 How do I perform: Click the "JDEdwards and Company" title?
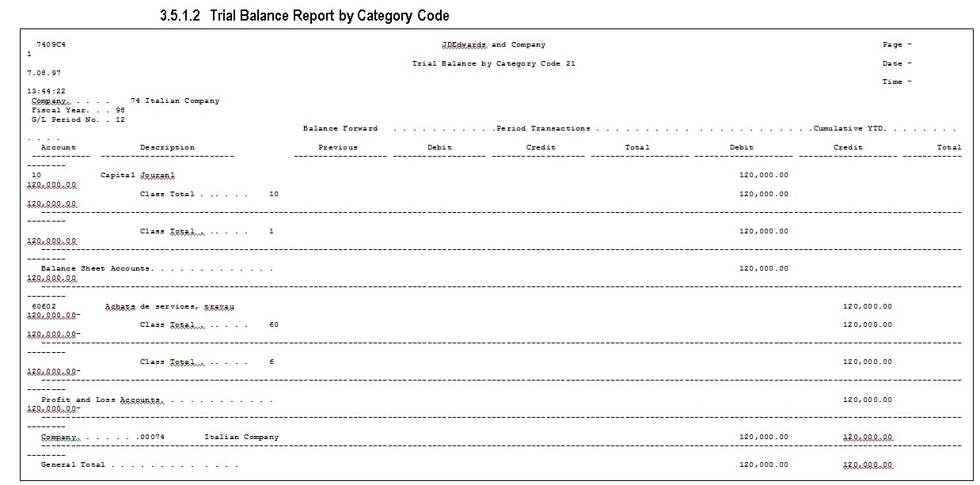[494, 45]
